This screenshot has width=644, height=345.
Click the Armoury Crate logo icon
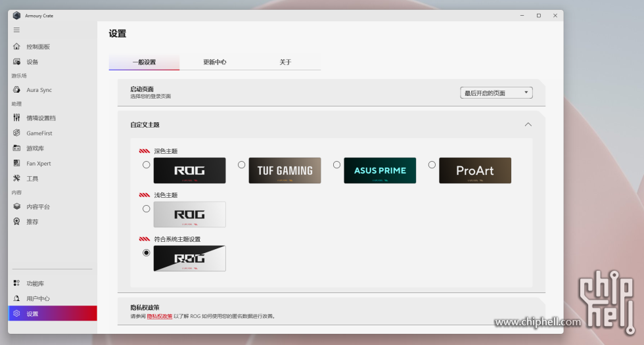(x=16, y=16)
